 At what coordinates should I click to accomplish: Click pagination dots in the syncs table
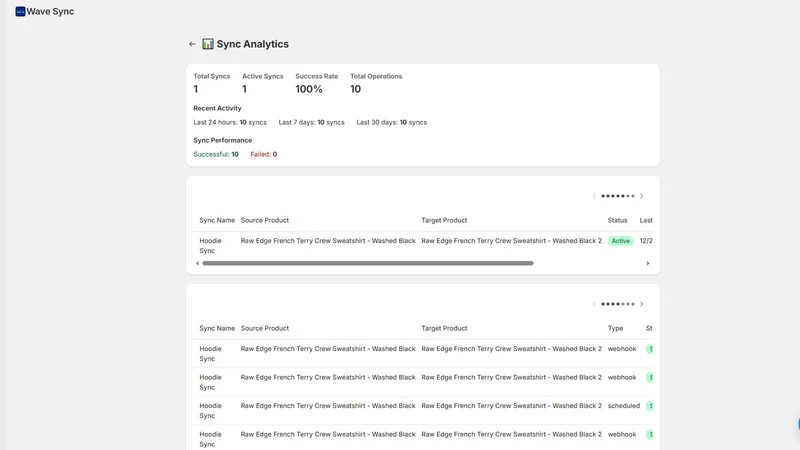618,196
